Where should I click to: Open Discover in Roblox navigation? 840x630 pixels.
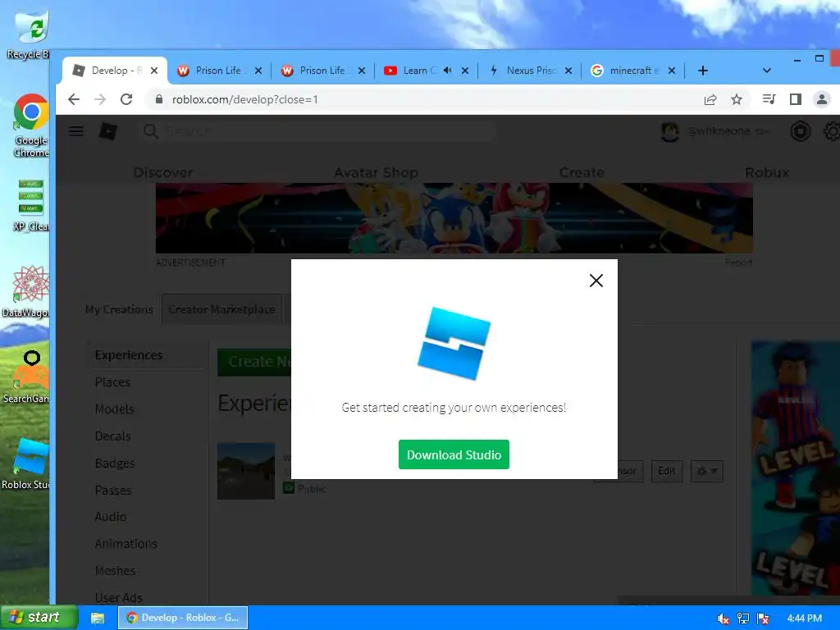pos(163,172)
